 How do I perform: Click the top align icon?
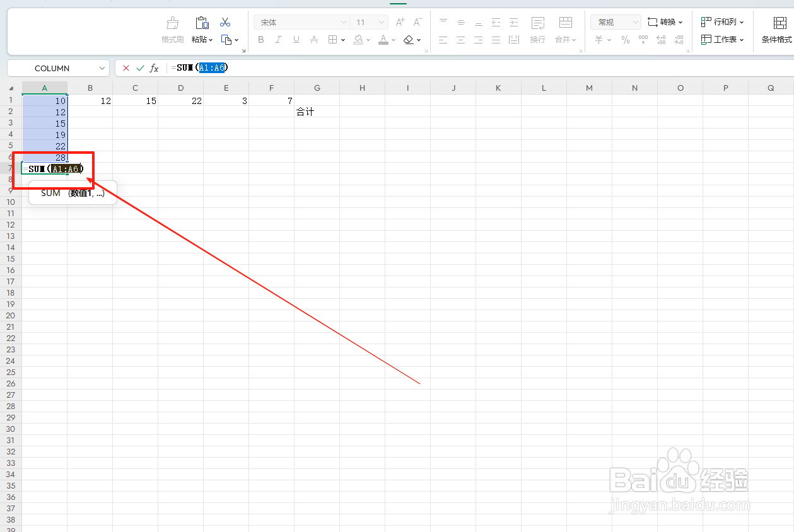tap(443, 22)
